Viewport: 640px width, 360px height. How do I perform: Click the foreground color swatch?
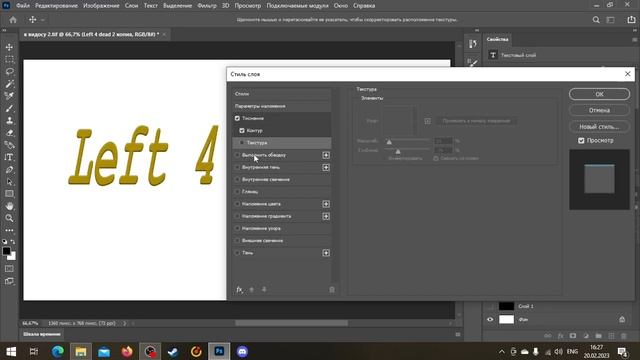point(6,251)
